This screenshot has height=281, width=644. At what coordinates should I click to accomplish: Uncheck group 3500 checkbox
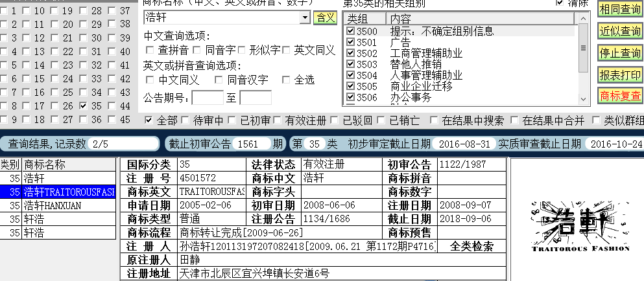coord(350,31)
